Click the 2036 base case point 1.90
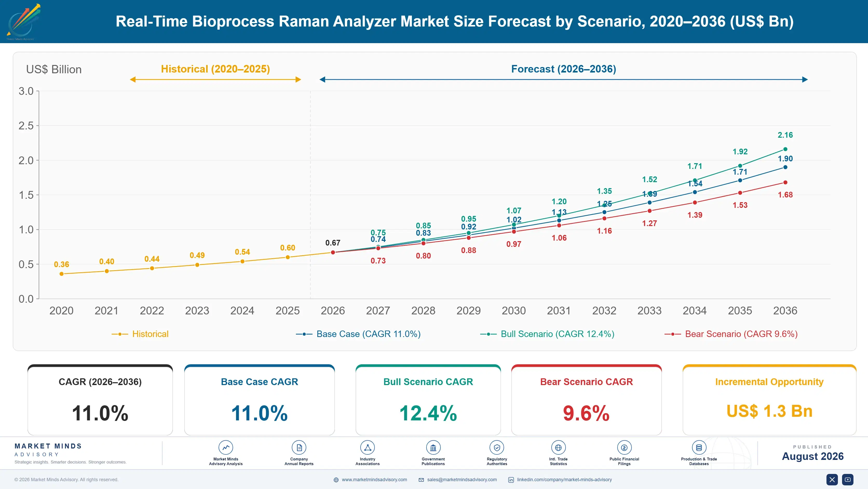This screenshot has height=489, width=868. point(785,167)
